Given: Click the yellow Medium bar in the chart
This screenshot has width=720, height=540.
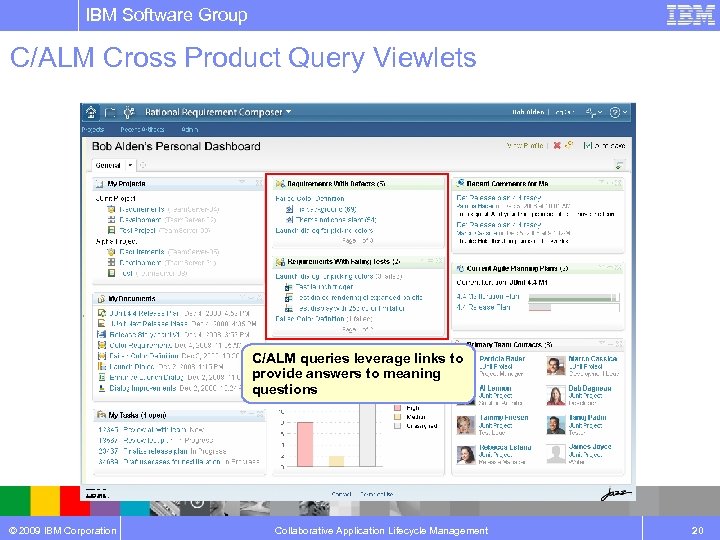Looking at the screenshot, I should (x=336, y=461).
